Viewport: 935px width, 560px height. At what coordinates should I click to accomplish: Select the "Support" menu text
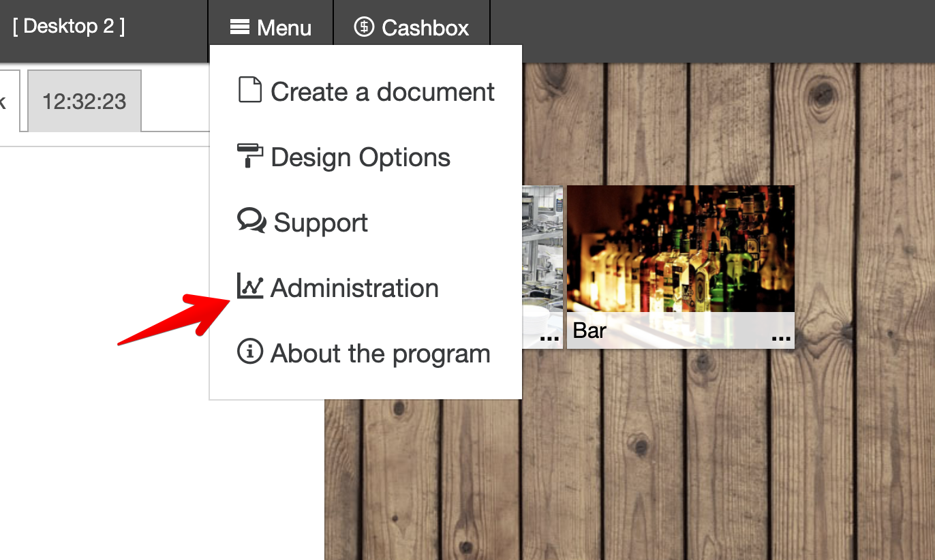click(320, 223)
